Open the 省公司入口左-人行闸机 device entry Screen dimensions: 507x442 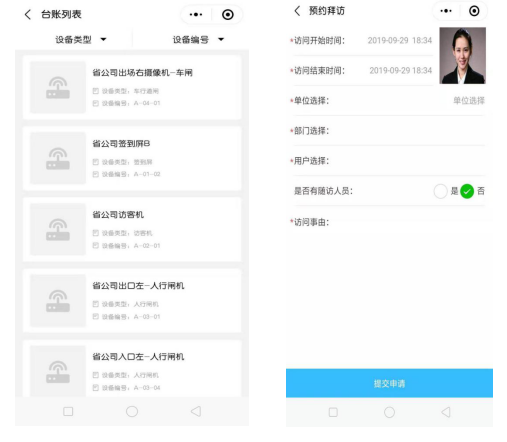(x=132, y=368)
